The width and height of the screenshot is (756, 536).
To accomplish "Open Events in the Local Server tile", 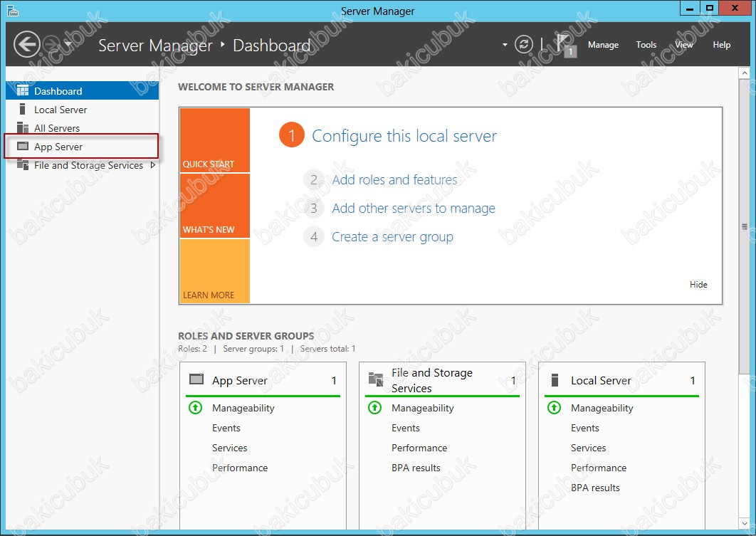I will (585, 428).
